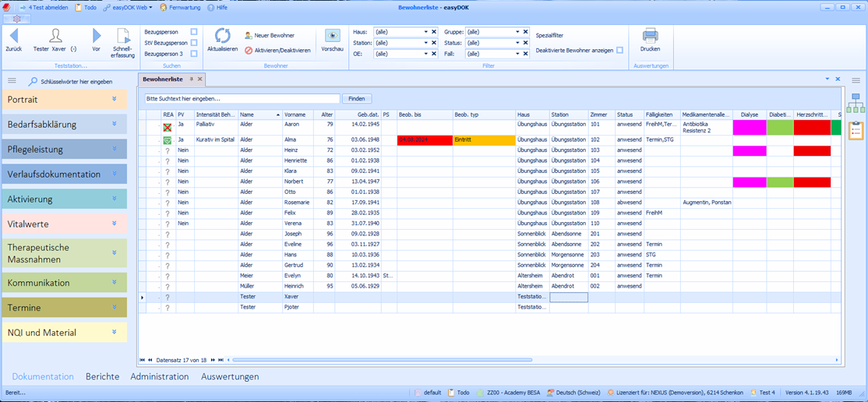Screen dimensions: 868x402
Task: Toggle the StV Bezugsperson checkbox
Action: (194, 43)
